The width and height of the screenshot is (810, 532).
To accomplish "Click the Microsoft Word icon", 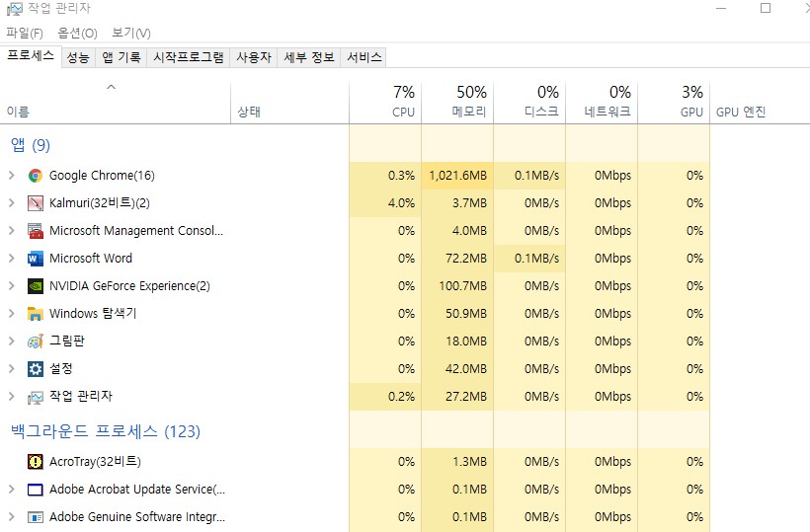I will (36, 259).
